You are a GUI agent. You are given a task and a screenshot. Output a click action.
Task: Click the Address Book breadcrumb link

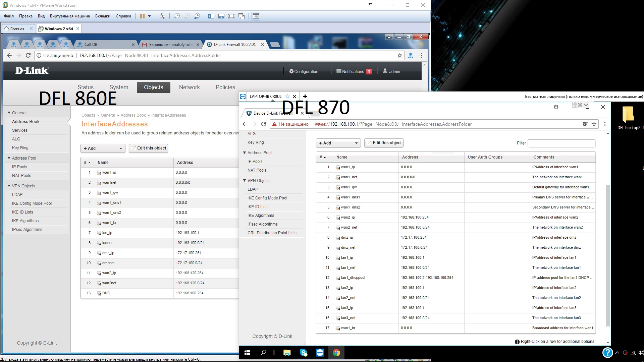(x=133, y=115)
